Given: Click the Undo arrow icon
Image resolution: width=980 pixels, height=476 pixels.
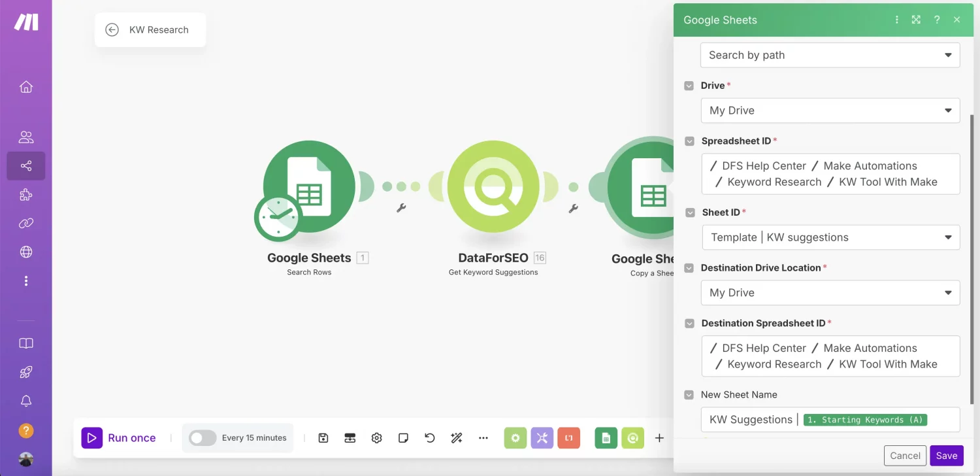Looking at the screenshot, I should (430, 438).
